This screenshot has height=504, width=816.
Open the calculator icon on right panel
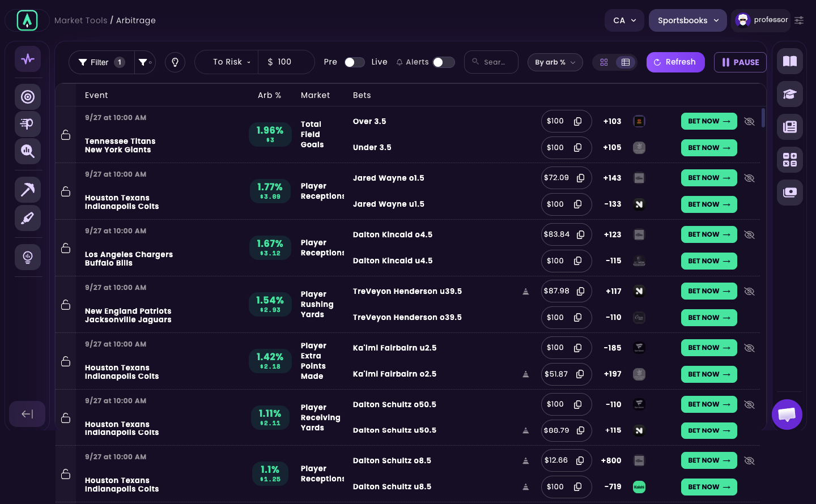(790, 160)
